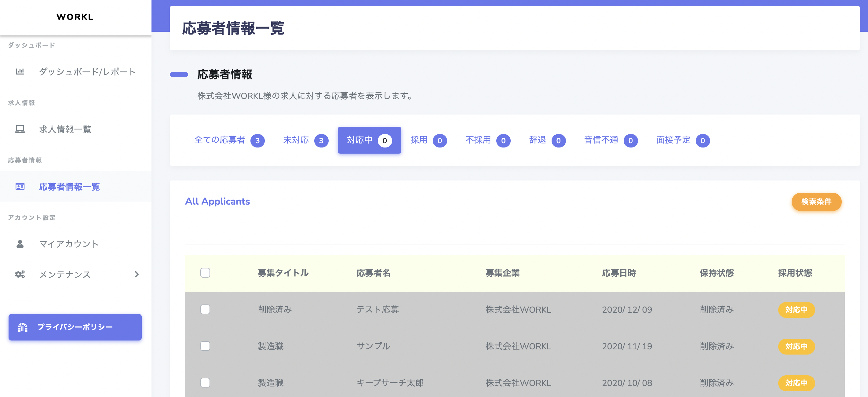Click the dashboard chart icon in sidebar
Viewport: 868px width, 397px height.
tap(20, 71)
